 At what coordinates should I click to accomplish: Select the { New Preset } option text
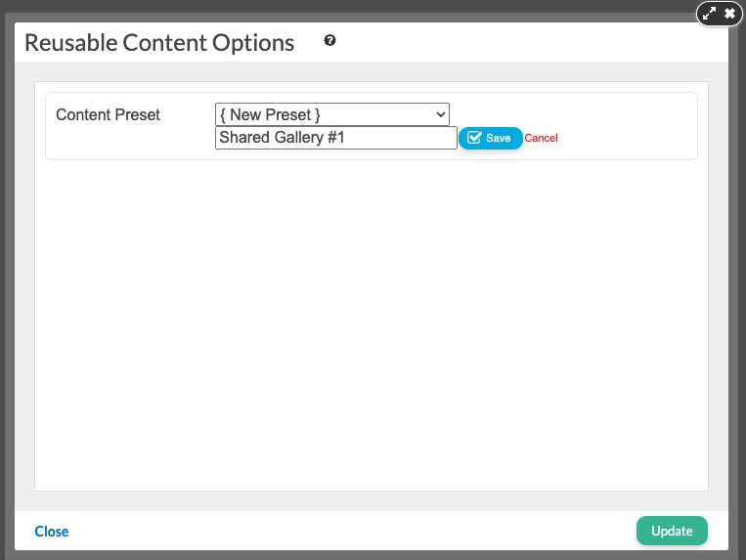(x=275, y=114)
